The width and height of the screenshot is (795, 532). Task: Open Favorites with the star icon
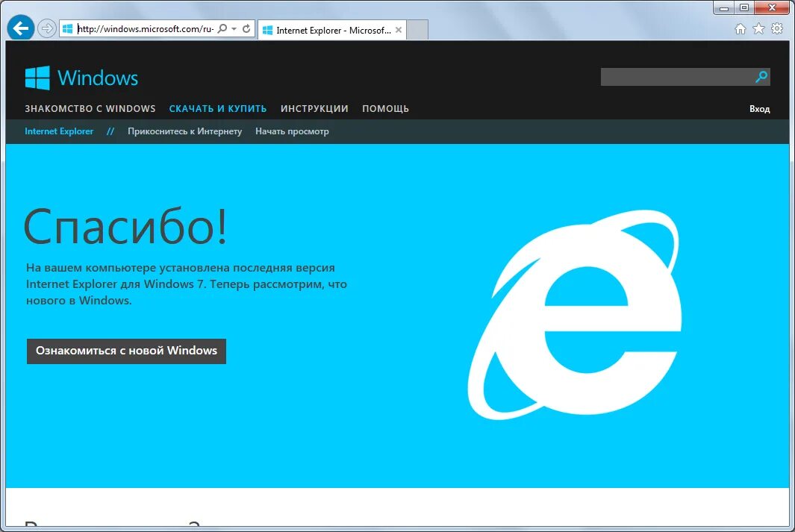758,29
